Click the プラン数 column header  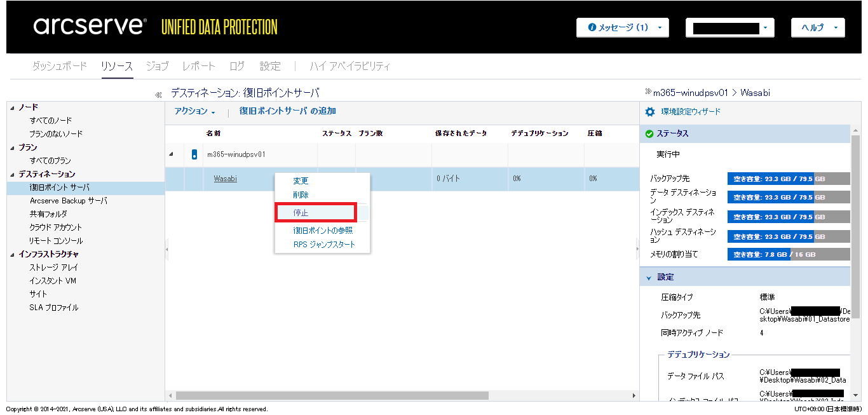click(x=370, y=133)
